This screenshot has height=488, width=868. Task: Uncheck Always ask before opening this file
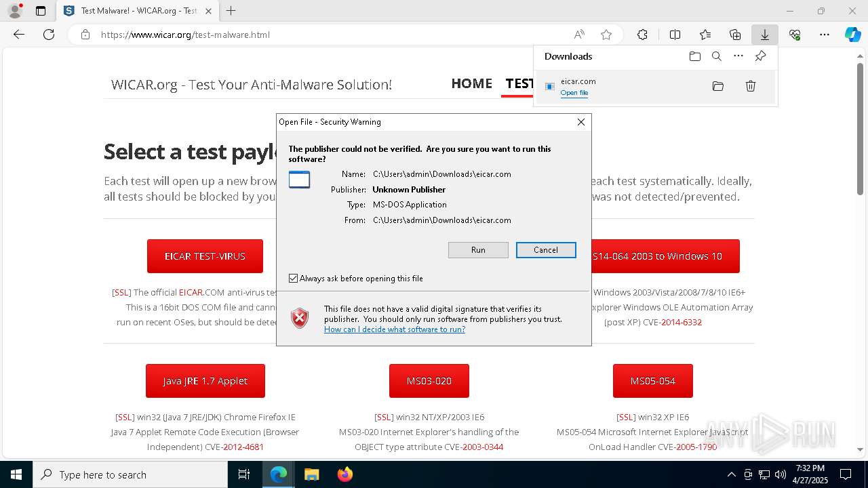(x=294, y=279)
